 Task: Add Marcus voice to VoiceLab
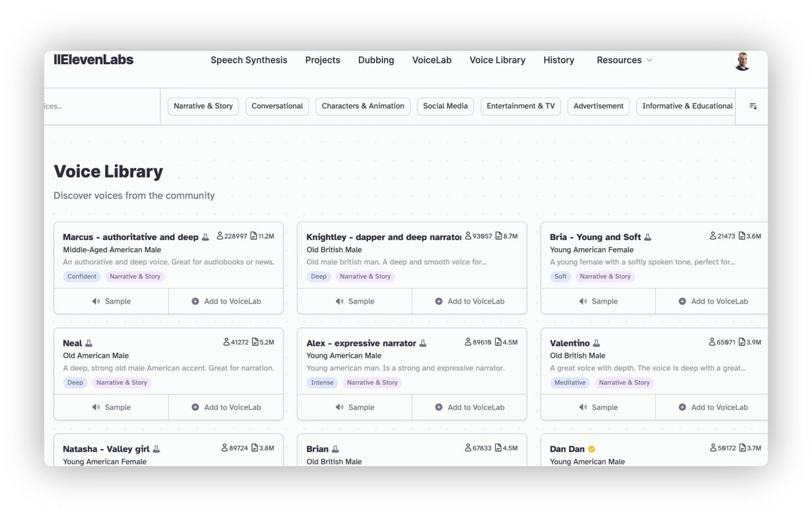(226, 301)
